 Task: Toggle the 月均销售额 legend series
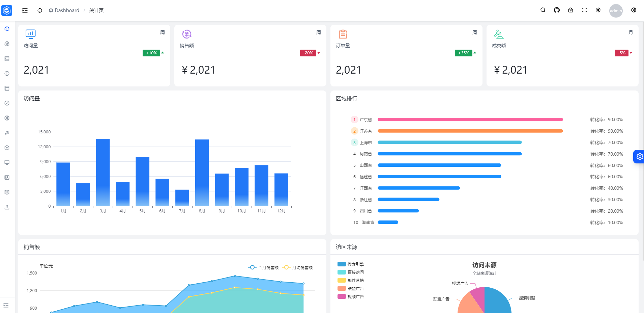click(x=297, y=267)
